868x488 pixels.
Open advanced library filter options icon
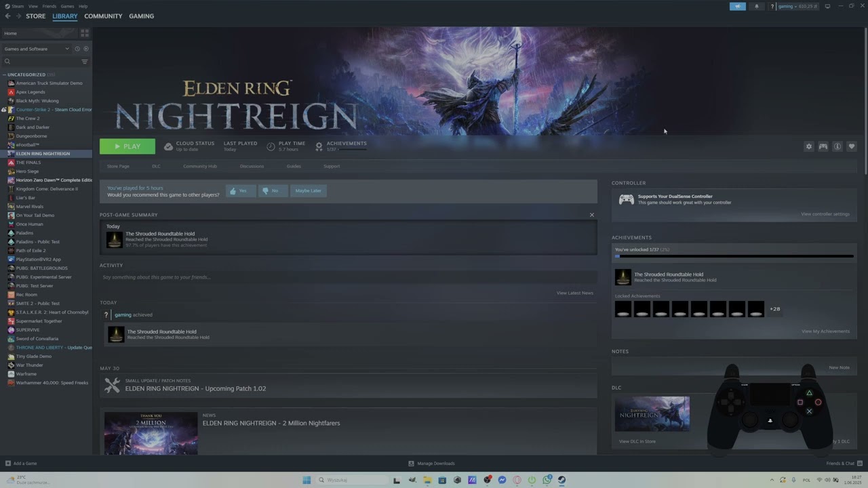click(85, 62)
